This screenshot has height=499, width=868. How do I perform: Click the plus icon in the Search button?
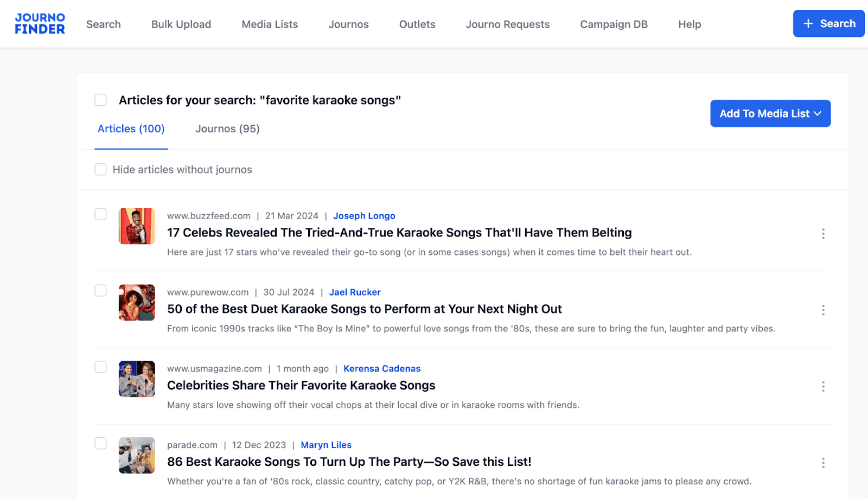coord(808,23)
